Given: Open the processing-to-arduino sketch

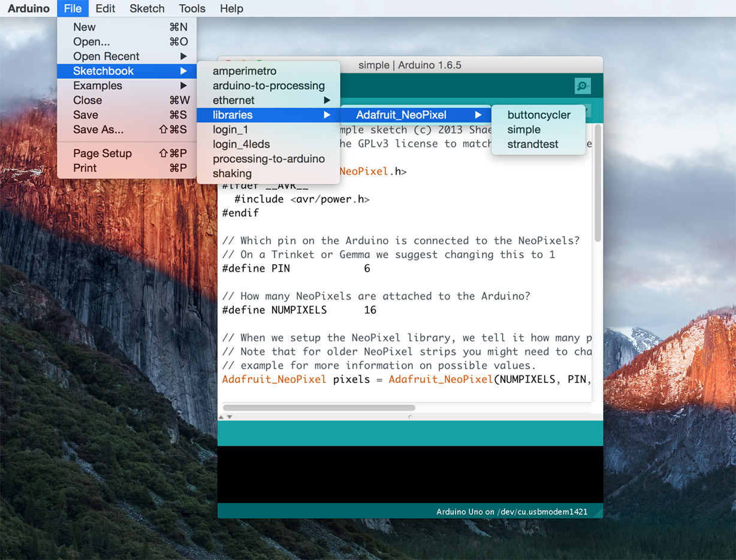Looking at the screenshot, I should coord(269,159).
